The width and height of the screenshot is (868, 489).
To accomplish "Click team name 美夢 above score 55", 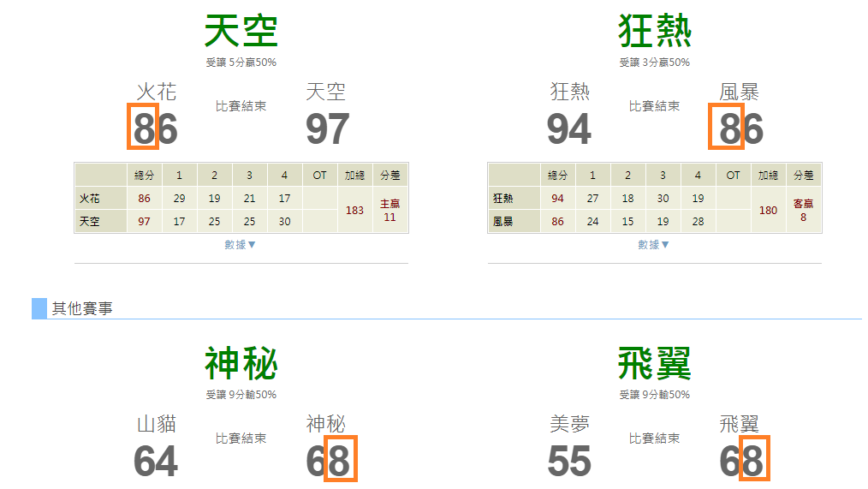I will pos(569,424).
